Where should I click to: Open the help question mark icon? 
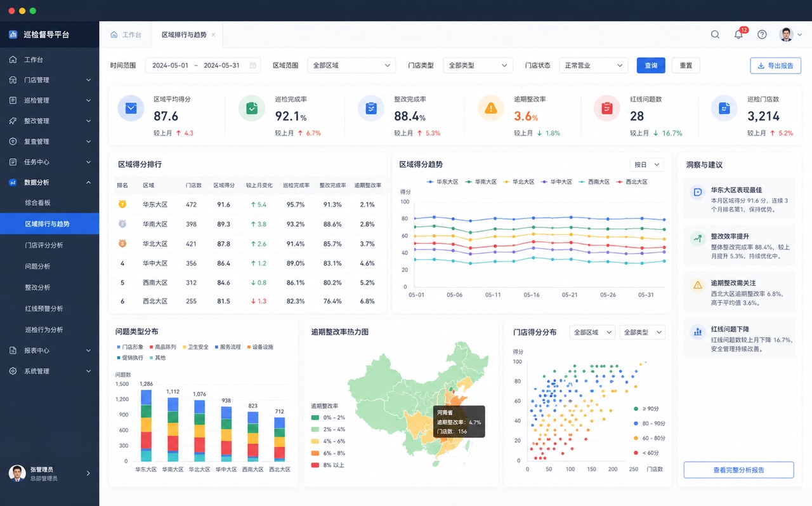pos(763,35)
